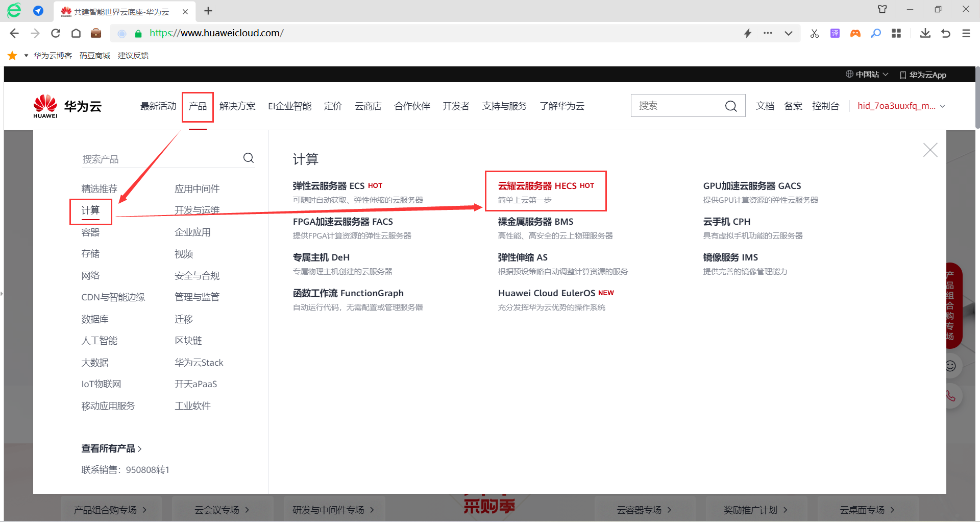Open 云容器专场 bottom link
Viewport: 980px width, 522px height.
point(644,510)
